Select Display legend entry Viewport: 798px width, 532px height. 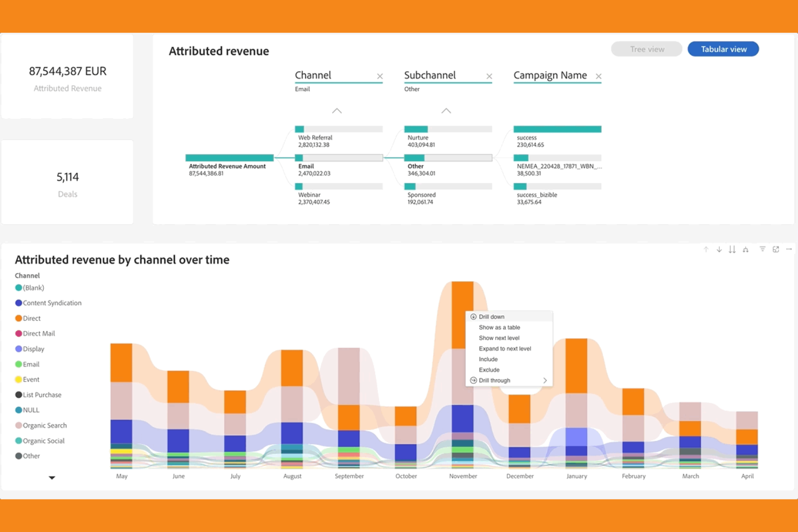click(30, 349)
